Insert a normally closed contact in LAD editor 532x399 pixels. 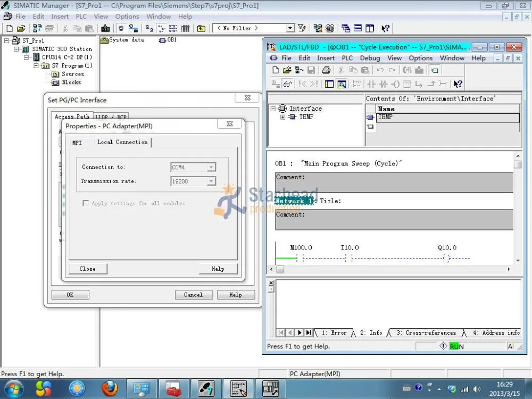[384, 84]
